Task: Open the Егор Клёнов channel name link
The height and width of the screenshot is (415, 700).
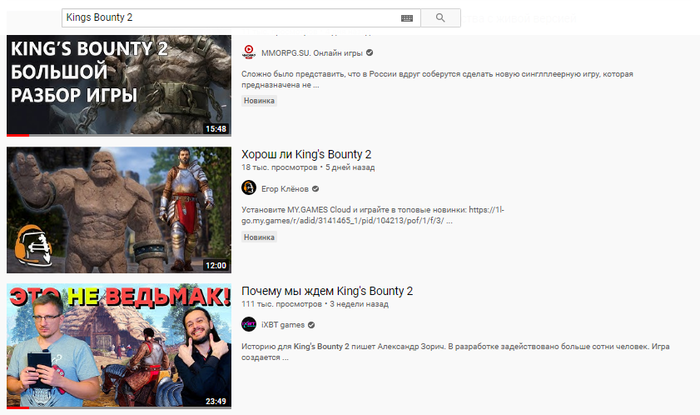Action: (285, 189)
